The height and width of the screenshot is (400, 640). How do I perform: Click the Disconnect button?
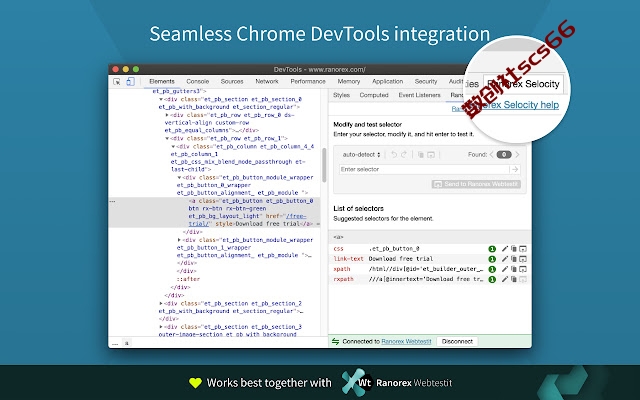click(457, 341)
